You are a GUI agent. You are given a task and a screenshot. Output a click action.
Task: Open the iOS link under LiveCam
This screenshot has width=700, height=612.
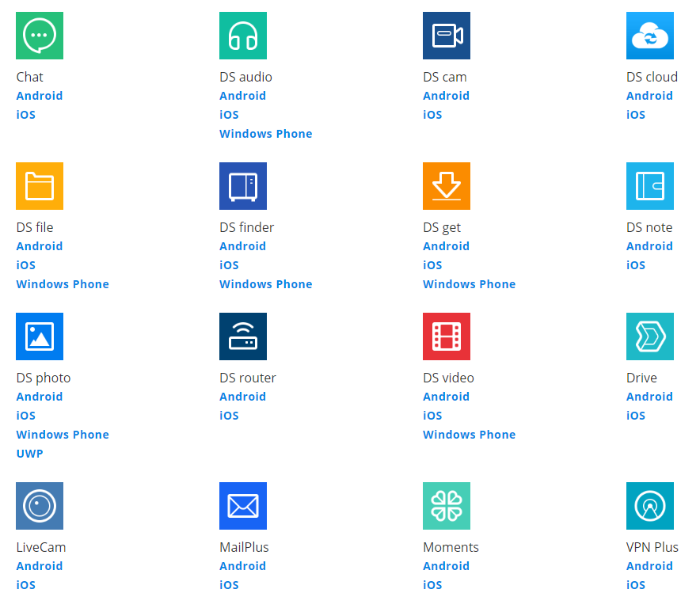point(25,585)
